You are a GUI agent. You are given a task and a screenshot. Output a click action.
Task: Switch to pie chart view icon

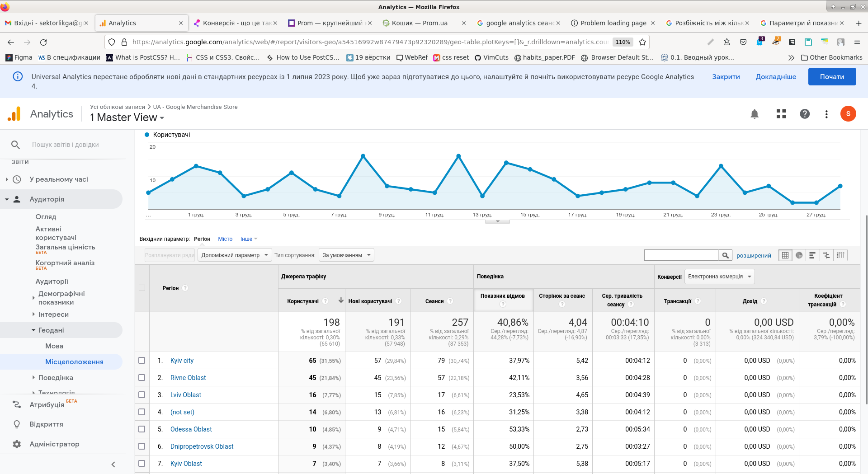pyautogui.click(x=799, y=255)
